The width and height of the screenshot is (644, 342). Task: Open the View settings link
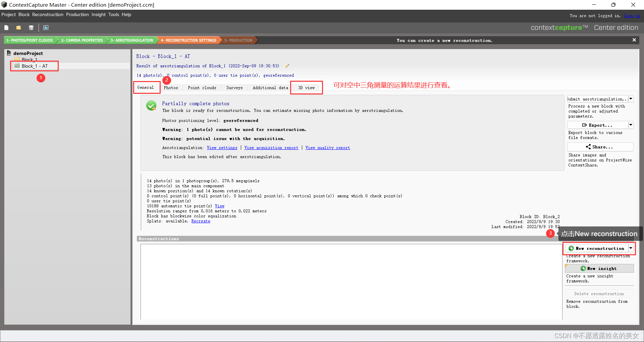click(x=222, y=148)
